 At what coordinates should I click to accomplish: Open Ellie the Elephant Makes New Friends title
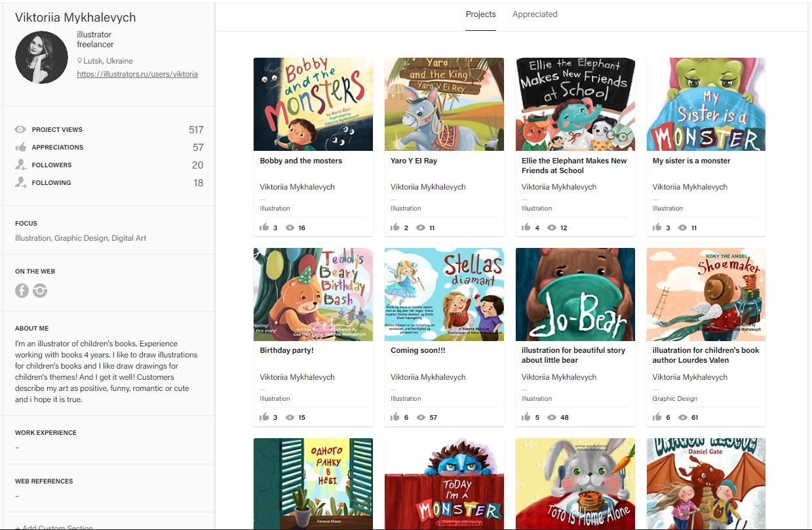point(574,165)
